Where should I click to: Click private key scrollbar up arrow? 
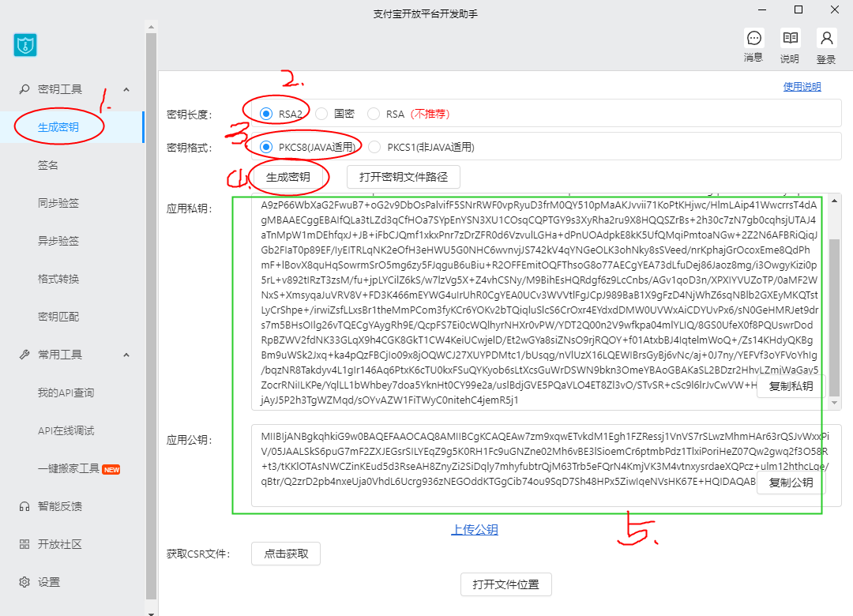click(835, 201)
